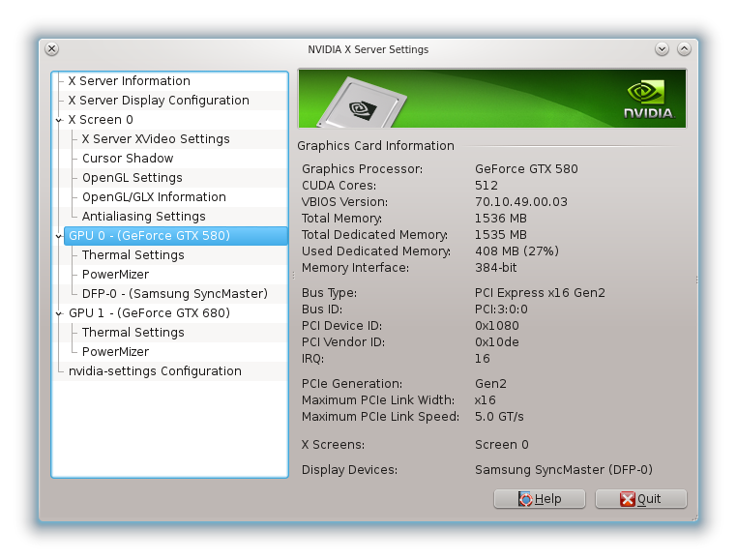This screenshot has width=737, height=560.
Task: Click the window title NVIDIA X Server Settings
Action: point(368,49)
